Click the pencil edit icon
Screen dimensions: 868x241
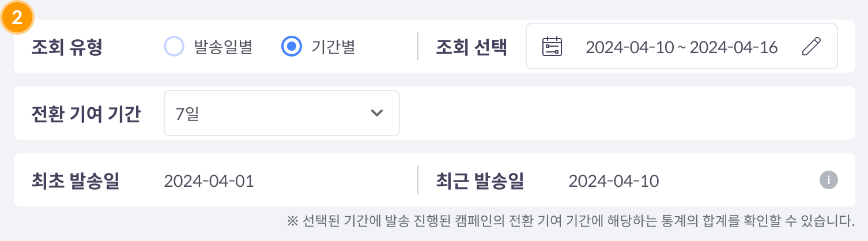(811, 47)
